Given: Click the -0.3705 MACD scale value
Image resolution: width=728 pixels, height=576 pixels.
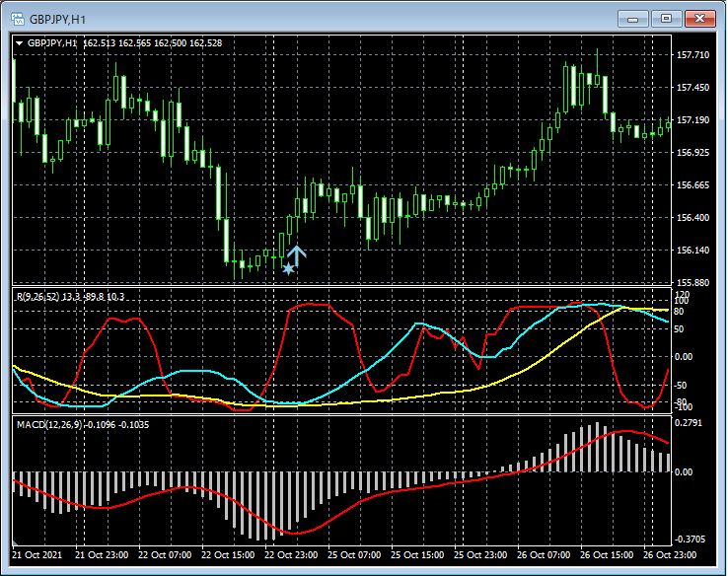Looking at the screenshot, I should 692,540.
